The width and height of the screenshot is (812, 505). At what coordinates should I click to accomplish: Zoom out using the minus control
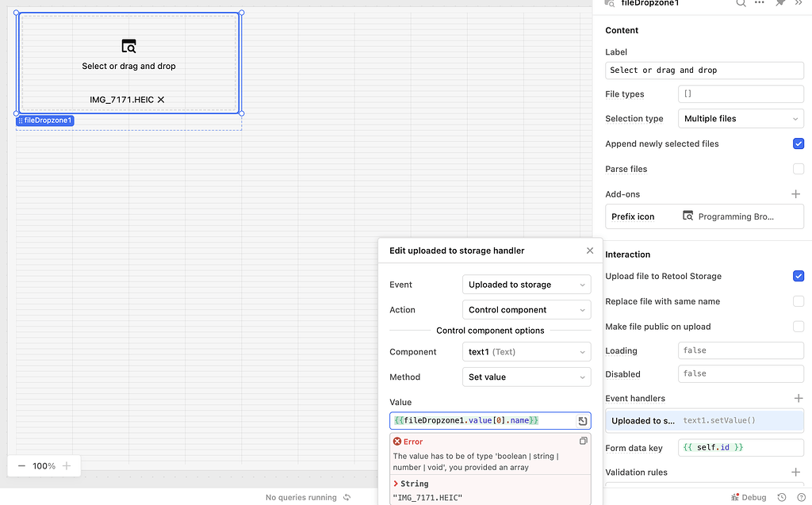click(x=22, y=466)
